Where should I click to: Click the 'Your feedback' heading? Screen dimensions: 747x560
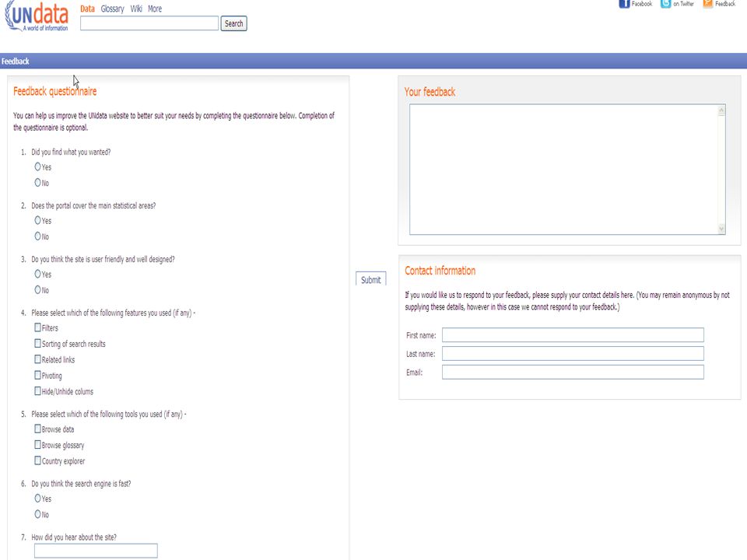pos(430,92)
